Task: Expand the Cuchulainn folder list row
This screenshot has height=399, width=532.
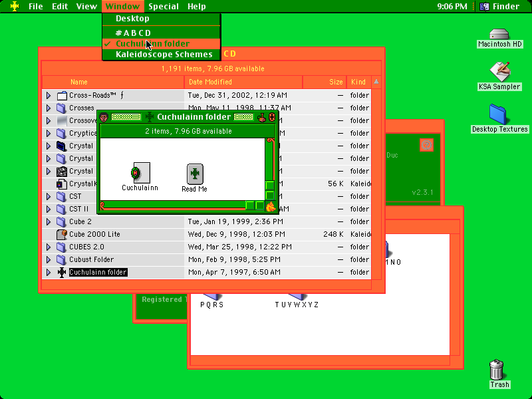Action: [49, 273]
